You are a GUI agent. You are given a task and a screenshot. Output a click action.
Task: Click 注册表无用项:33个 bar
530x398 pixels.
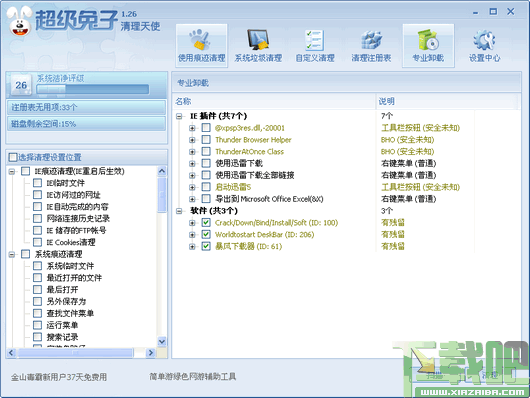click(x=87, y=108)
